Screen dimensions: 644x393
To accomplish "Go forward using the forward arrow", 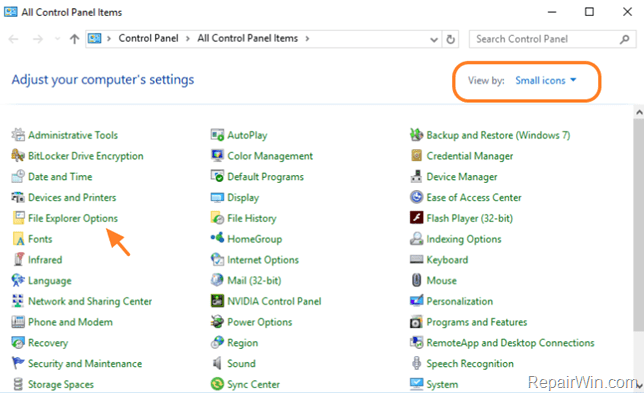I will click(38, 39).
